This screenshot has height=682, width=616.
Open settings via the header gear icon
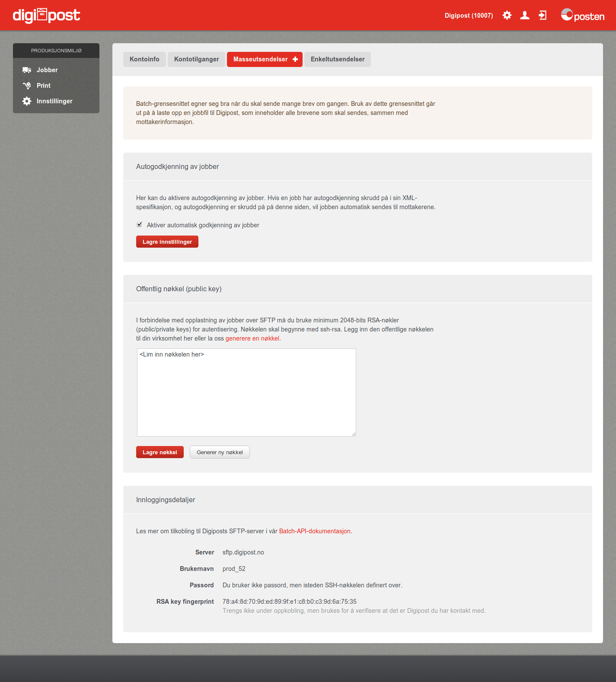[507, 16]
